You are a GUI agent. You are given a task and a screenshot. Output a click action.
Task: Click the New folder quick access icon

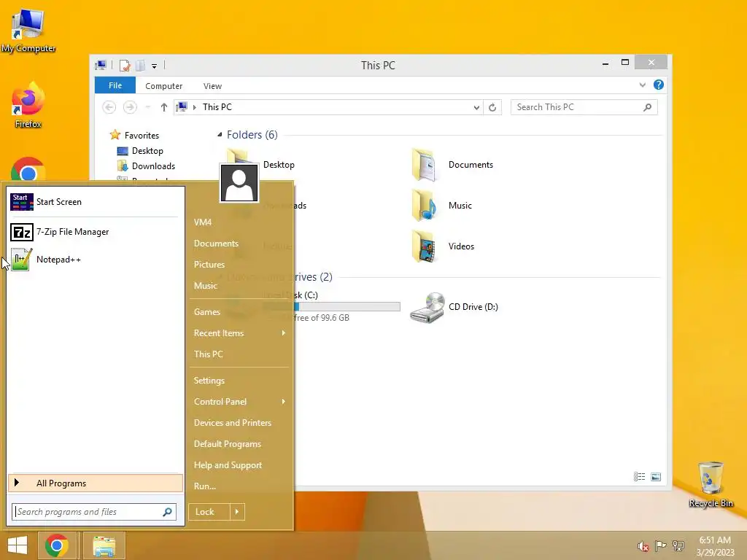pyautogui.click(x=141, y=65)
